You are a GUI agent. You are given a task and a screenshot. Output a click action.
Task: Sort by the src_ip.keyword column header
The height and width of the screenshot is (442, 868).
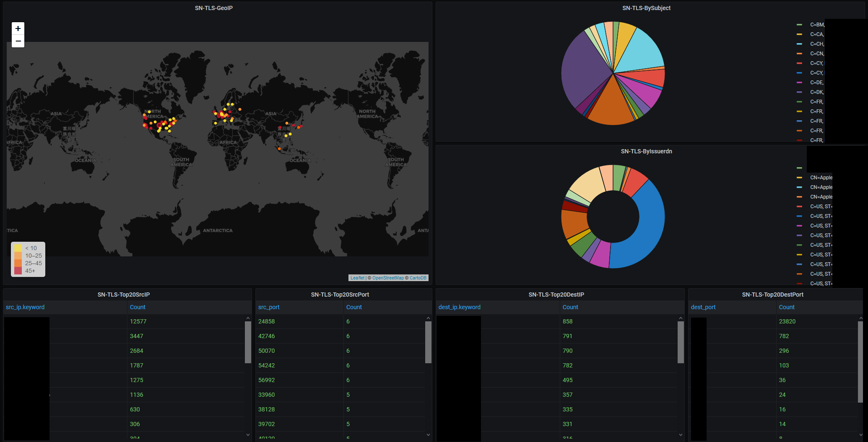click(x=25, y=307)
